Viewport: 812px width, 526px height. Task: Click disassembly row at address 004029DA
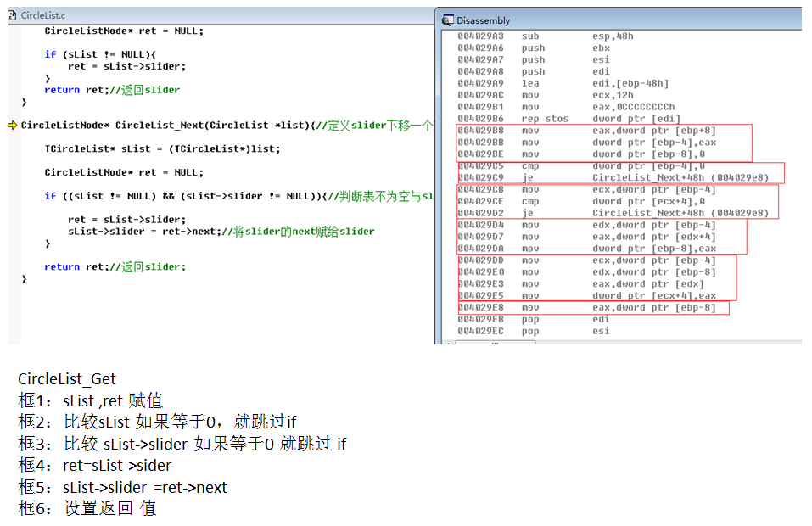pyautogui.click(x=587, y=249)
